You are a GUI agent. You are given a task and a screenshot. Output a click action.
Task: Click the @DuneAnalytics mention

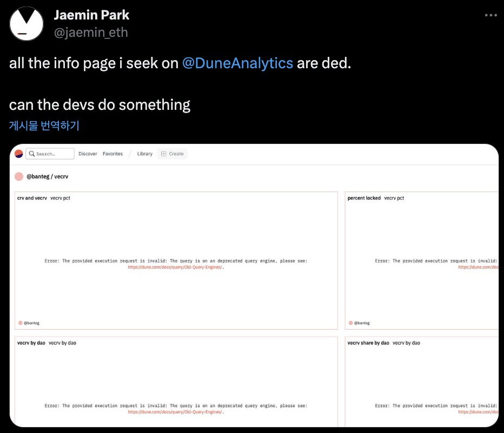pos(237,63)
